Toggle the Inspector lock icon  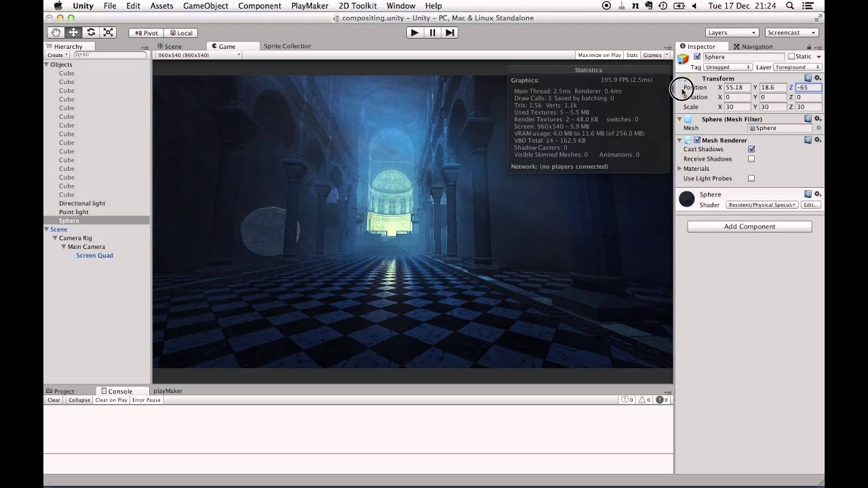809,47
